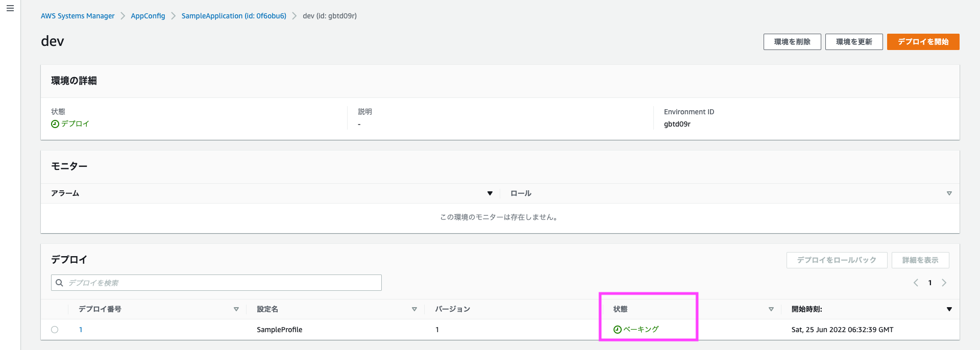Sort by 状態 column arrow
This screenshot has height=350, width=980.
771,309
